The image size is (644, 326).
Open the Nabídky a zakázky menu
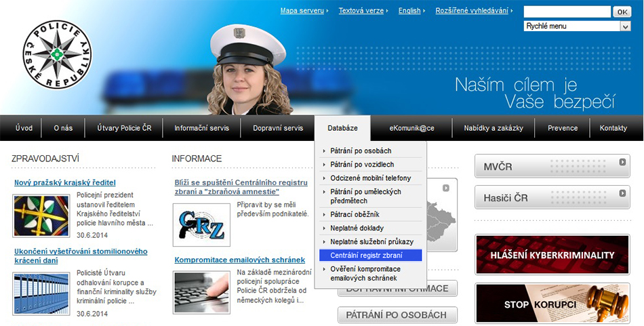tap(494, 128)
